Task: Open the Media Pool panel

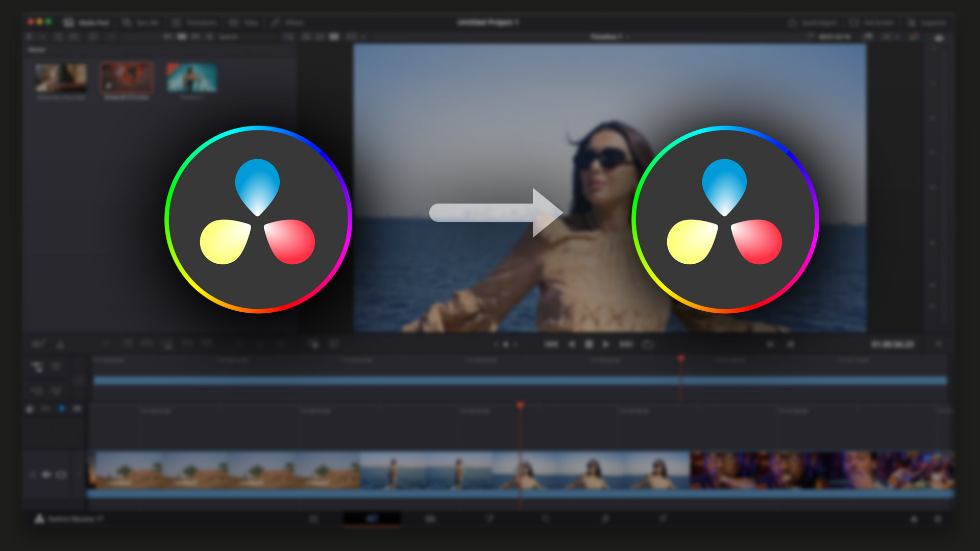Action: tap(87, 22)
